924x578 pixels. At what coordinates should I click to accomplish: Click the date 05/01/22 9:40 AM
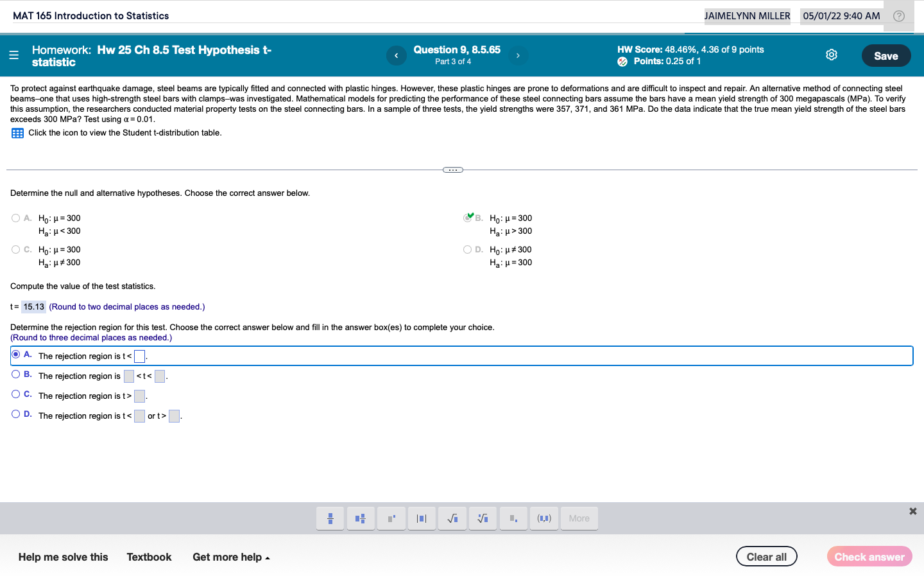(841, 16)
